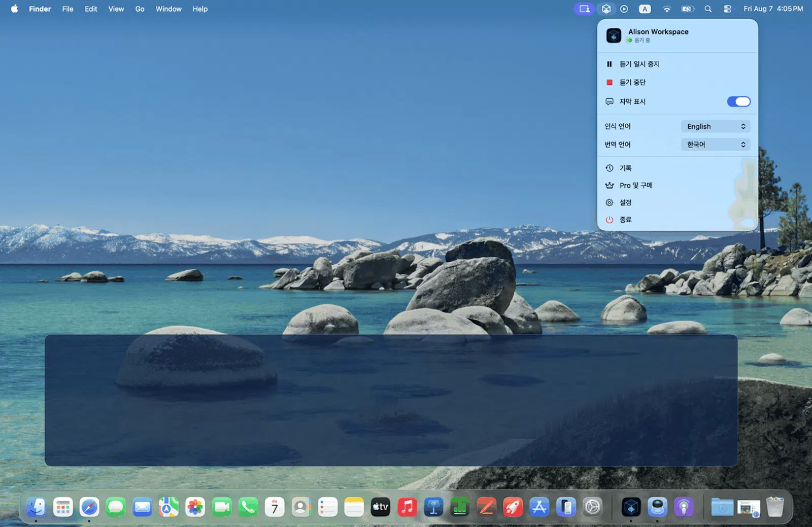This screenshot has height=527, width=812.
Task: Open Apple TV from the Dock
Action: pos(381,507)
